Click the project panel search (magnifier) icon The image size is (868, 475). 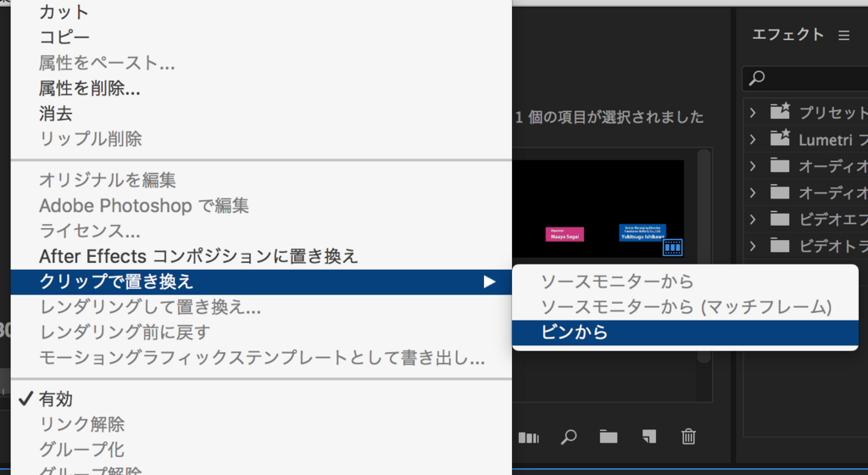(569, 438)
